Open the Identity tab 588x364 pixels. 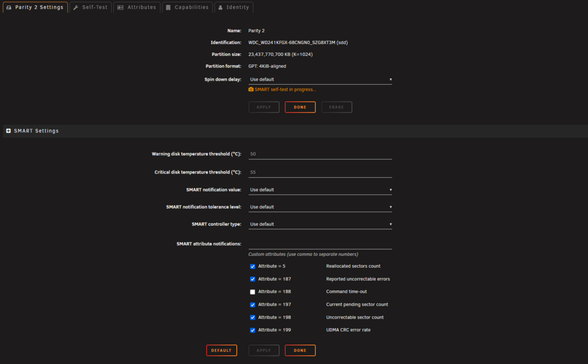click(233, 7)
